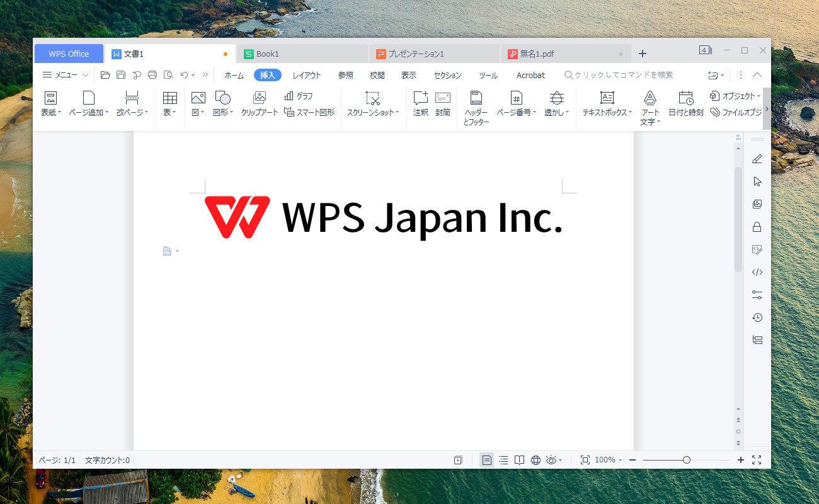
Task: Insert a 改ページ page break
Action: click(132, 104)
